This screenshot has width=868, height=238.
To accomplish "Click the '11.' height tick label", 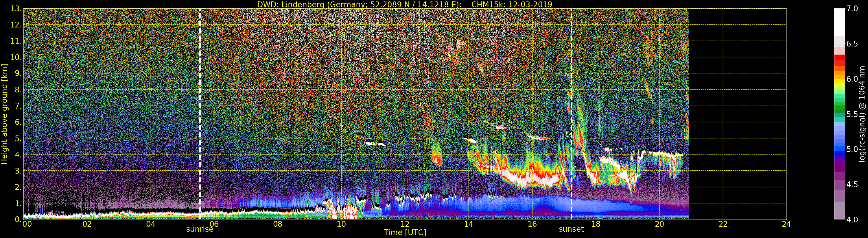I will pyautogui.click(x=16, y=41).
